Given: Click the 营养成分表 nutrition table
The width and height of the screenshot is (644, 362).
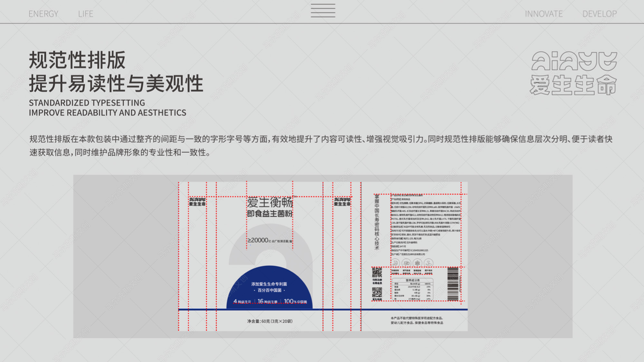Looking at the screenshot, I should pos(412,290).
